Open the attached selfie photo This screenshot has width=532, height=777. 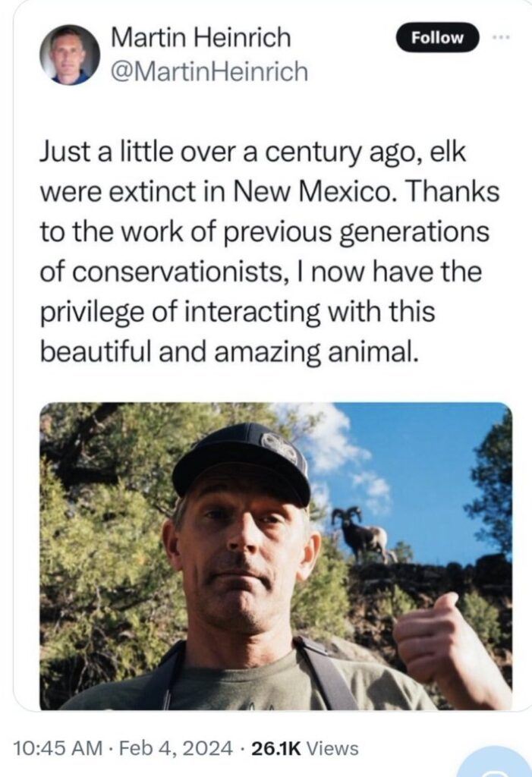tap(275, 555)
